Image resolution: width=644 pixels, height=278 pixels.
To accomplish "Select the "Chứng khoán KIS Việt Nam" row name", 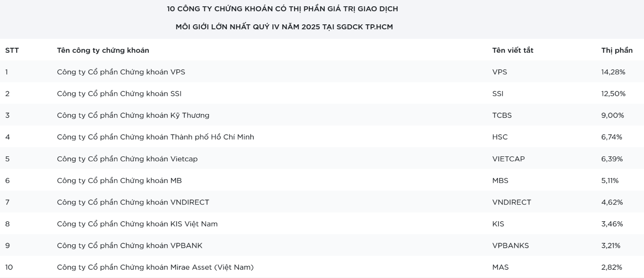I will (x=137, y=224).
